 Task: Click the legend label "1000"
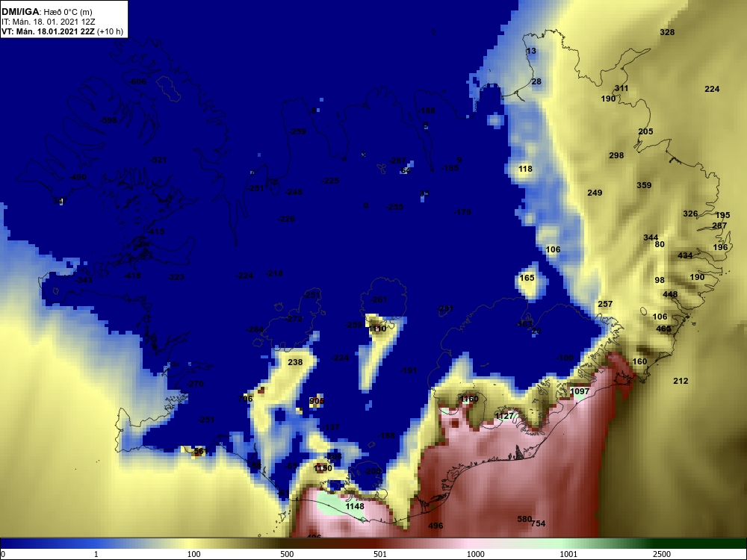475,554
